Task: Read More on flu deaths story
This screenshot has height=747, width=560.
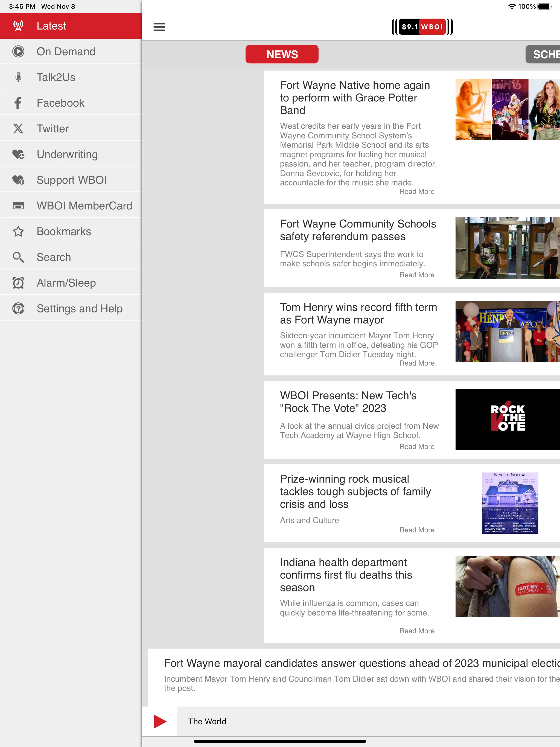Action: click(x=417, y=631)
